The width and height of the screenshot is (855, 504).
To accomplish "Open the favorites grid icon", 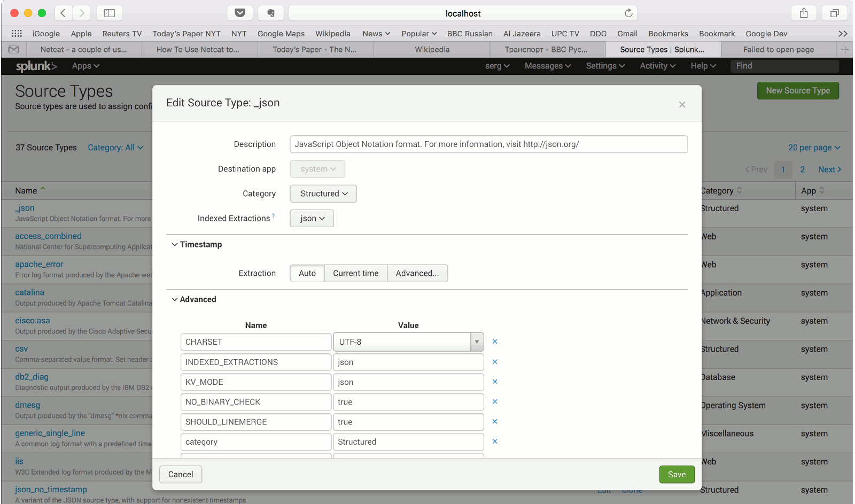I will [17, 33].
